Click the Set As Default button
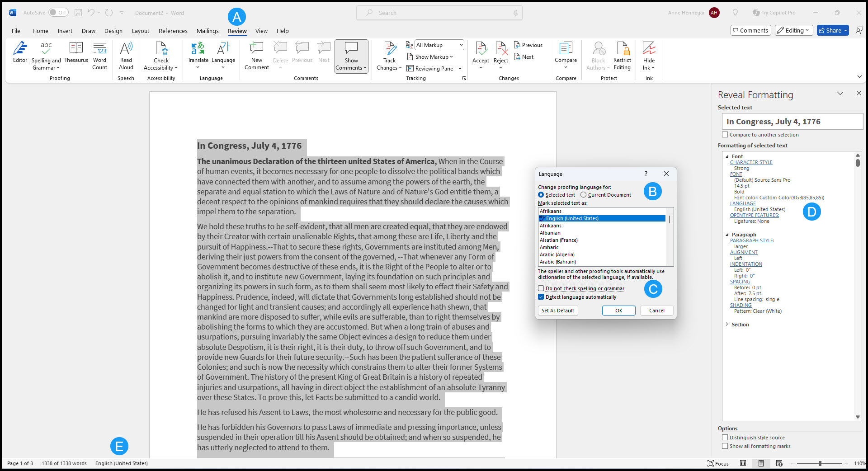The height and width of the screenshot is (471, 868). pos(558,311)
